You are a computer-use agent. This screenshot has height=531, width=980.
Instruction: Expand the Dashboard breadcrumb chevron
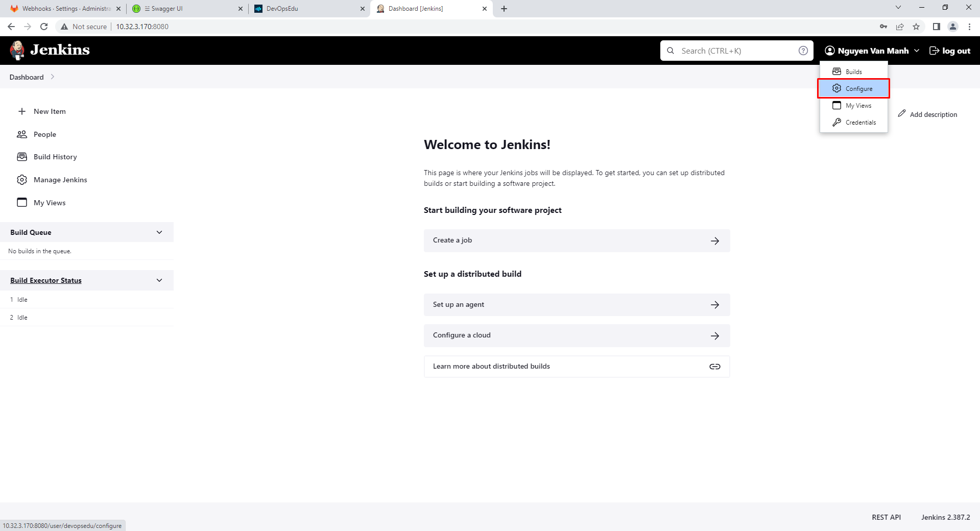(x=53, y=77)
